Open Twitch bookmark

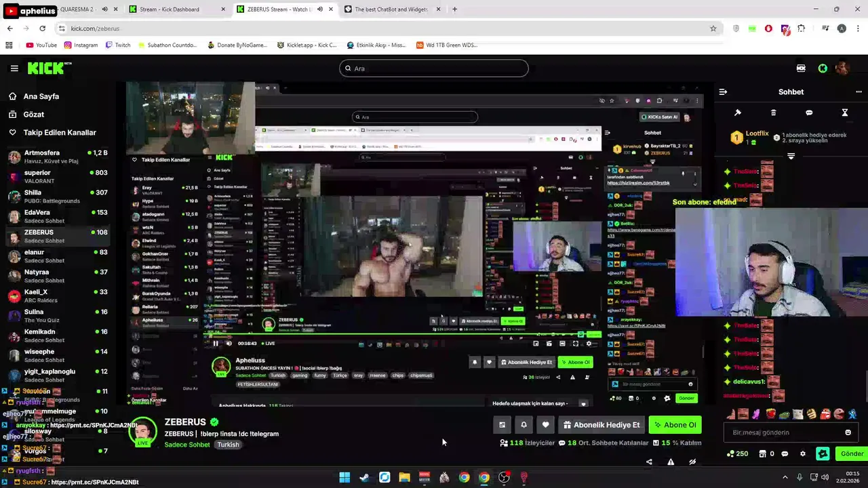click(x=118, y=45)
